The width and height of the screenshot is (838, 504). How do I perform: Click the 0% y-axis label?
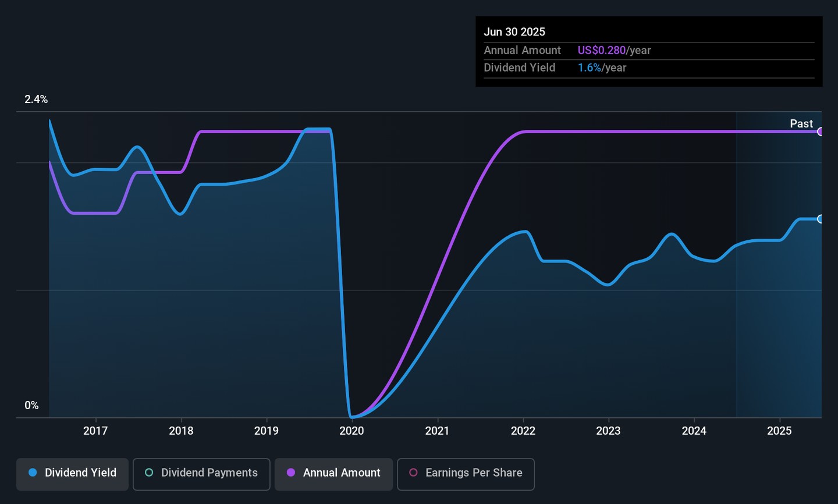click(x=31, y=406)
